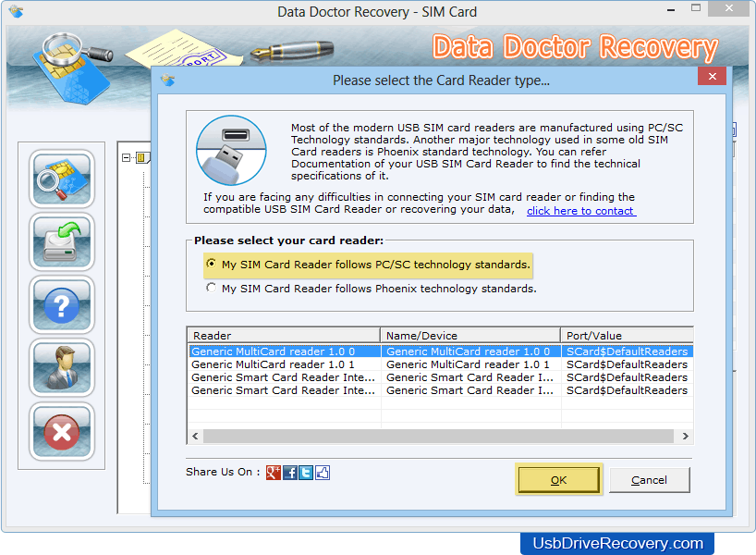756x555 pixels.
Task: Select fourth row Generic Smart Card Reader
Action: tap(441, 390)
